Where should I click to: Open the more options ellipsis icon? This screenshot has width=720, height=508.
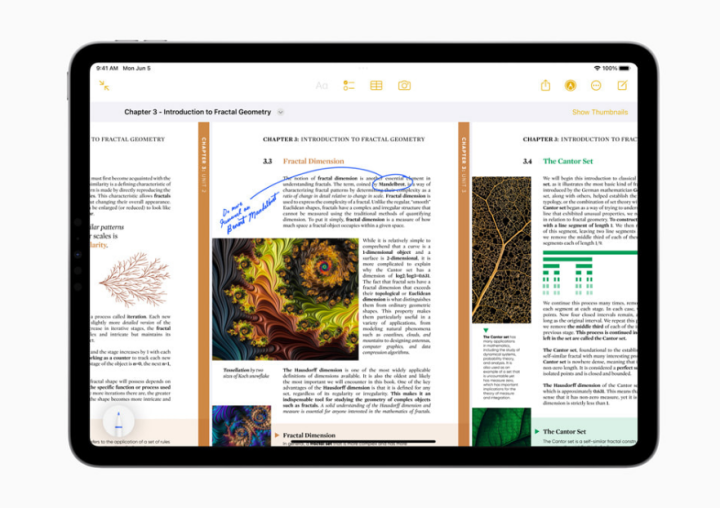(x=596, y=85)
